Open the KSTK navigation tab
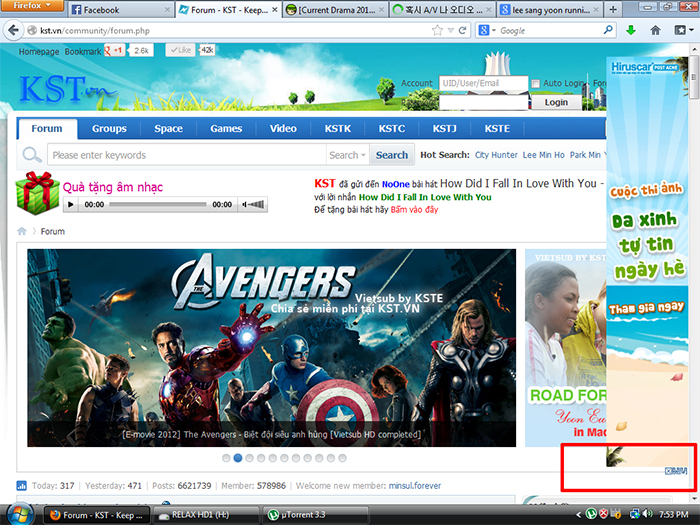The image size is (700, 525). [x=338, y=129]
